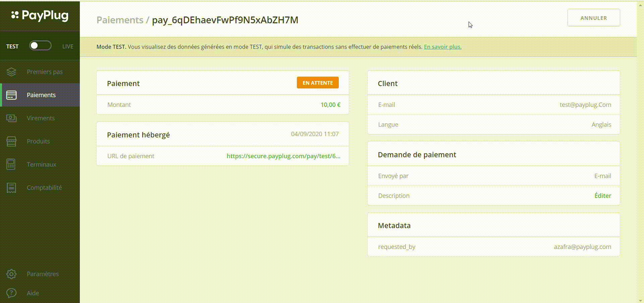Click the amount 10,00 €
Image resolution: width=644 pixels, height=303 pixels.
point(330,105)
